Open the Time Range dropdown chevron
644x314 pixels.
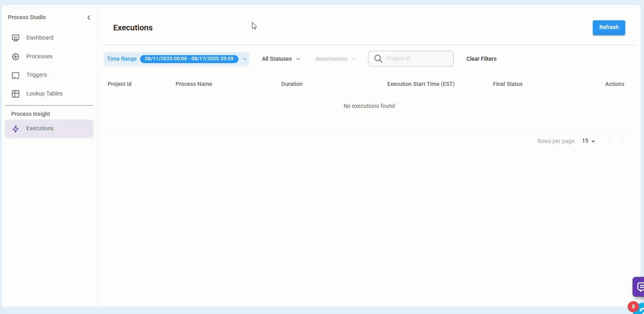[x=244, y=59]
